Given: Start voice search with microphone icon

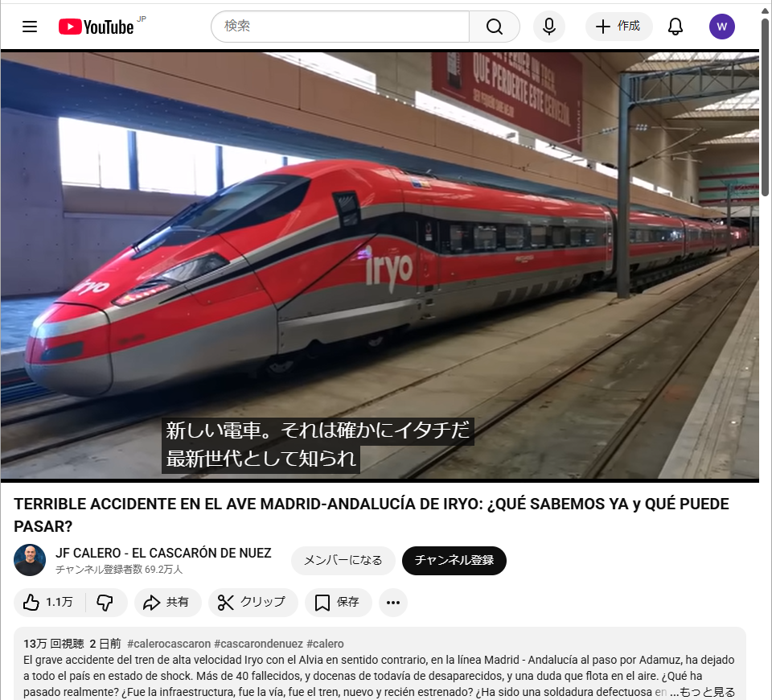Looking at the screenshot, I should click(x=549, y=27).
